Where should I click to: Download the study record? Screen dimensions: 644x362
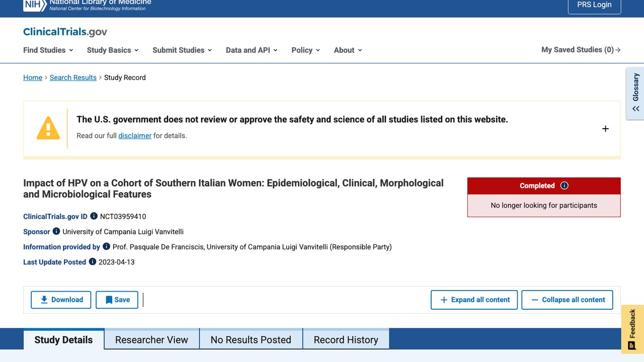point(61,300)
